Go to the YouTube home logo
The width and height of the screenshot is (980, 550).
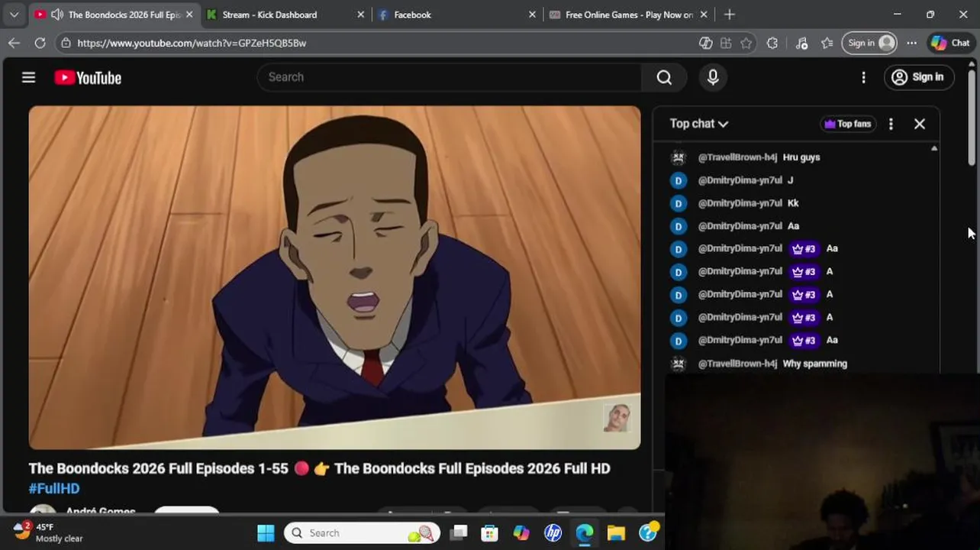pyautogui.click(x=88, y=78)
